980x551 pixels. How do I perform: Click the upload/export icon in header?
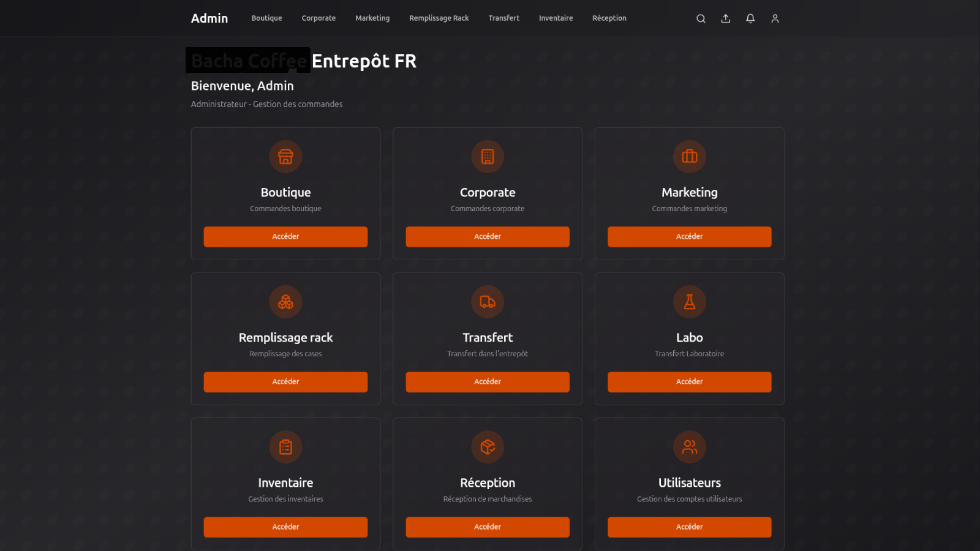coord(725,18)
